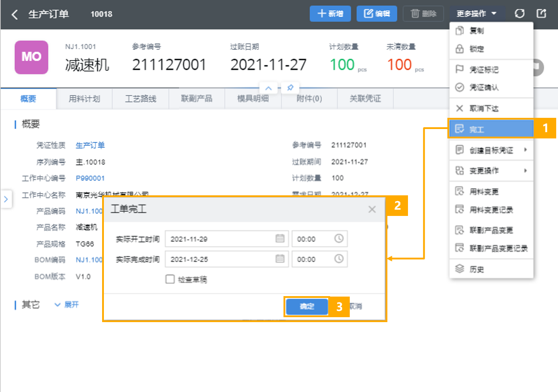Toggle the 检查草稿 checkbox
Viewport: 558px width, 392px height.
(170, 280)
